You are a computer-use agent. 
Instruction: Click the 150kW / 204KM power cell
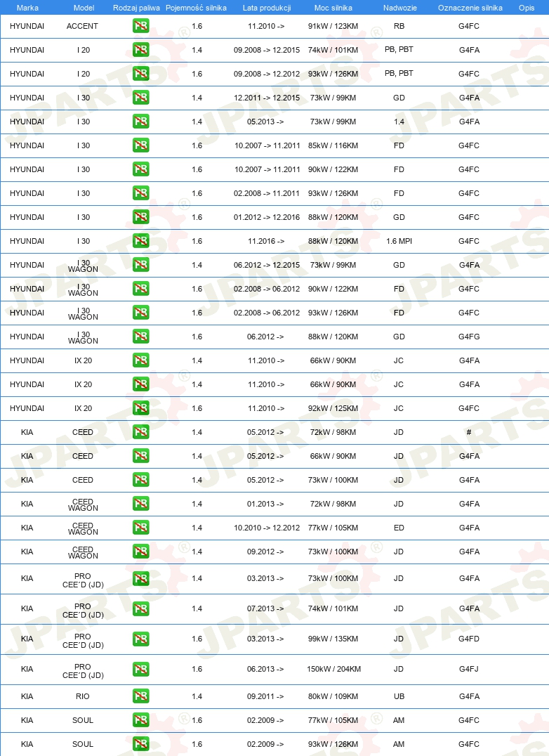pyautogui.click(x=333, y=669)
